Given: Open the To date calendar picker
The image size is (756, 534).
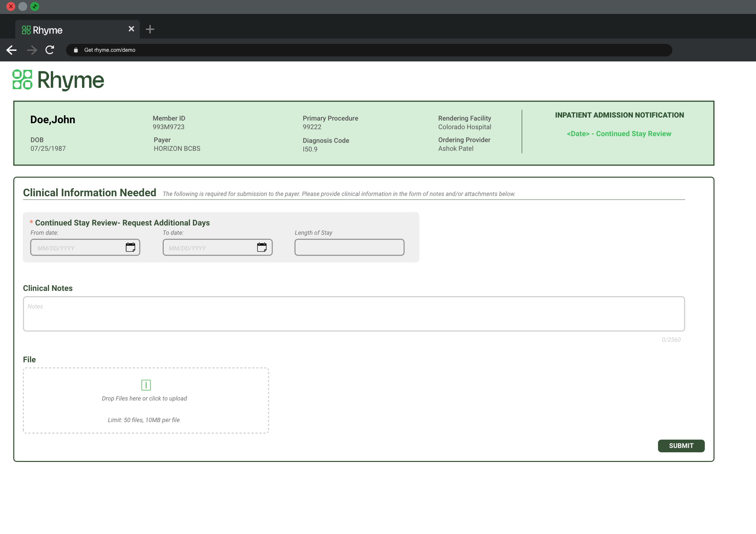Looking at the screenshot, I should [x=262, y=247].
